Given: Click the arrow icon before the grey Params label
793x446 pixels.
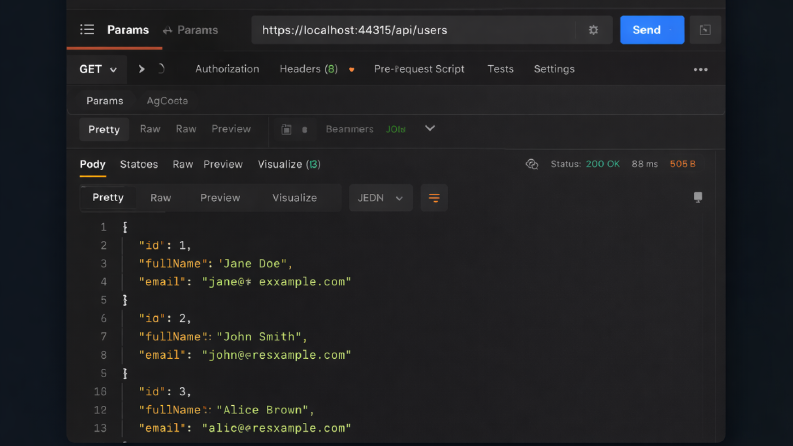Looking at the screenshot, I should pos(167,30).
